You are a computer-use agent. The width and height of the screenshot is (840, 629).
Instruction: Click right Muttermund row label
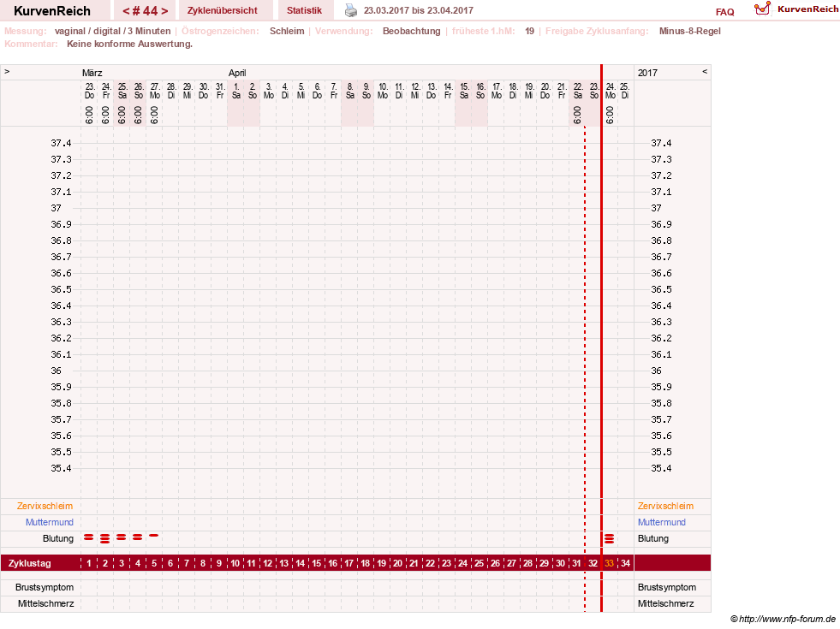pyautogui.click(x=662, y=523)
